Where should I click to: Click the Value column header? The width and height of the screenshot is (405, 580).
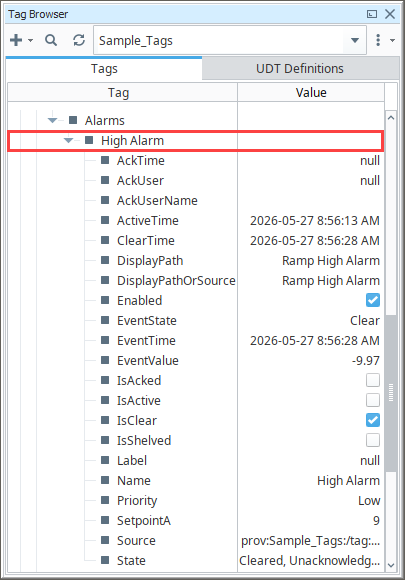311,92
